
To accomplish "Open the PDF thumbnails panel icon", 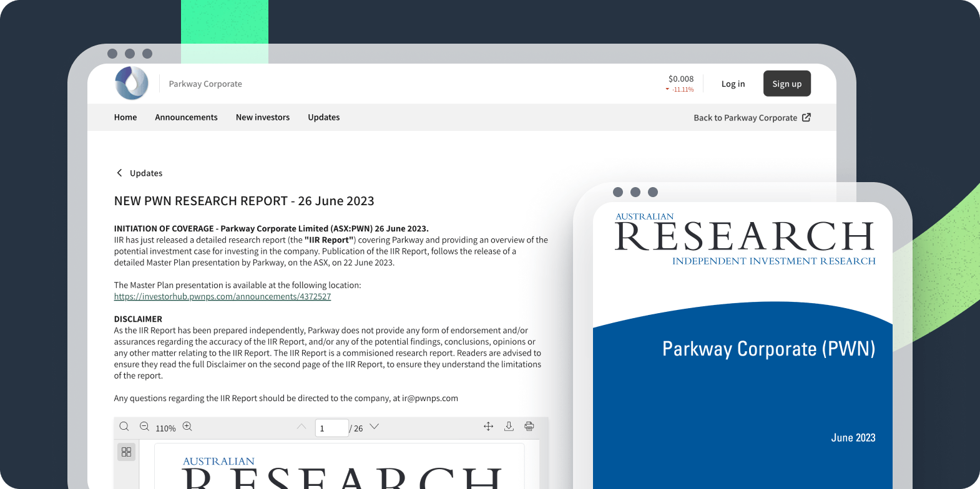I will (127, 452).
